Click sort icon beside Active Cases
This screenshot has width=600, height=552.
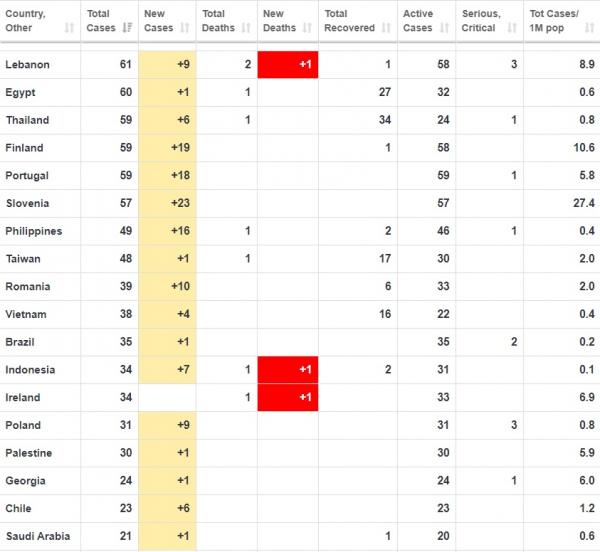tap(448, 28)
